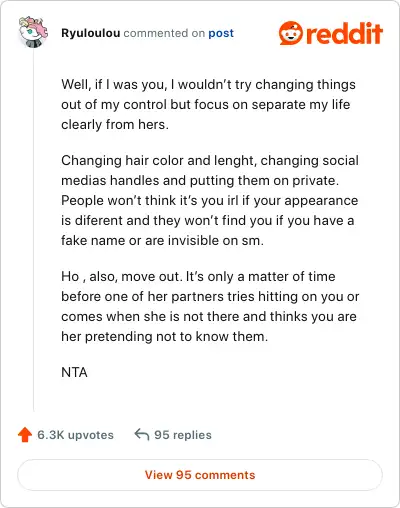
Task: Click the line "clearly from hers."
Action: (x=115, y=125)
